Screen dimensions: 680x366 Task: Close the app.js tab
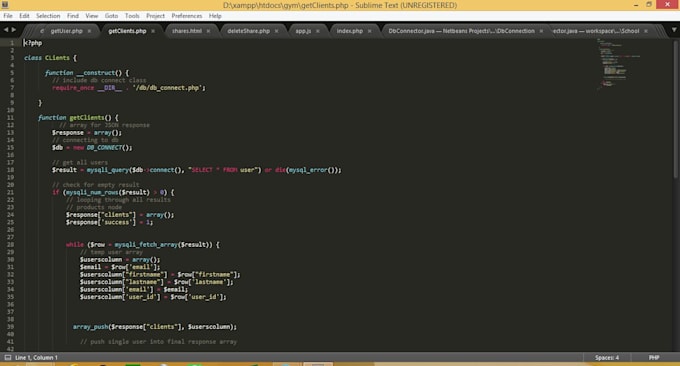click(318, 31)
